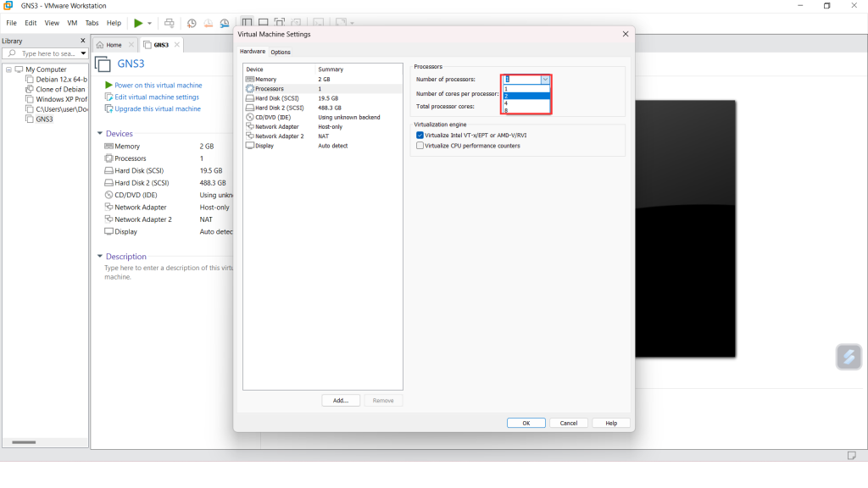Click the Add... hardware button

[x=341, y=400]
